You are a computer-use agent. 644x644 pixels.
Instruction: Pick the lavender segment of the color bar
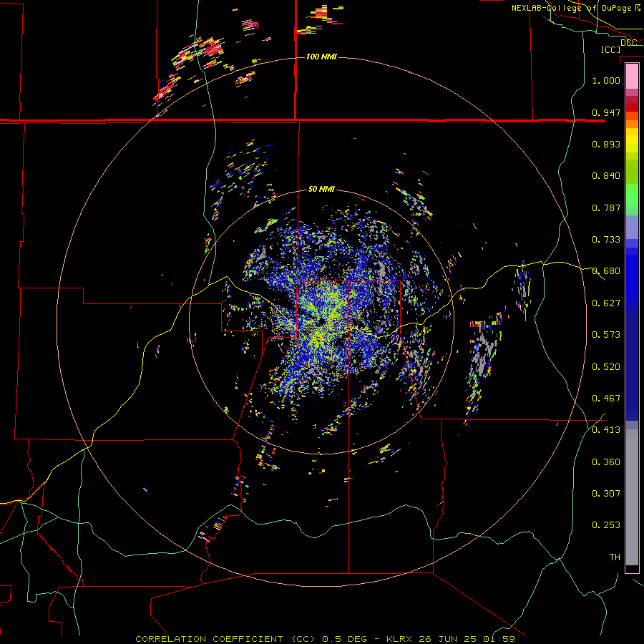coord(632,227)
